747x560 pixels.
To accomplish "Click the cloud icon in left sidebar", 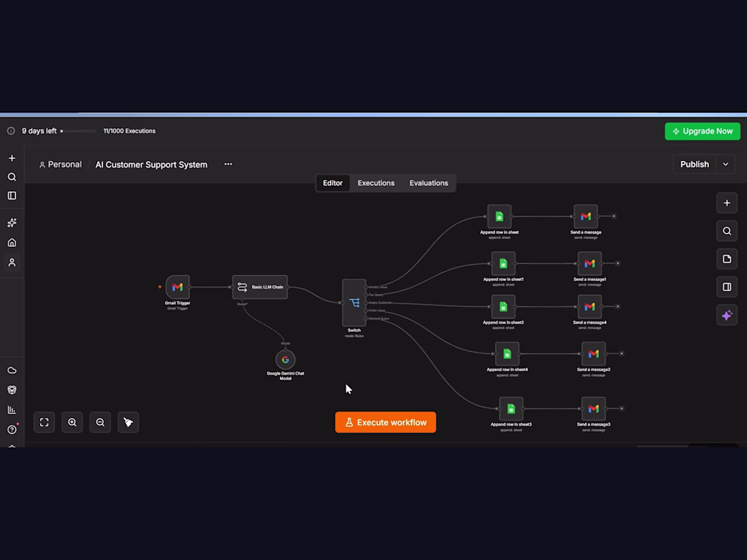I will tap(12, 371).
